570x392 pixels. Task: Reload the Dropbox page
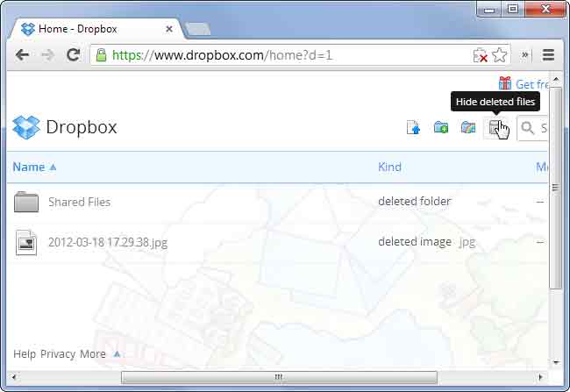coord(73,55)
